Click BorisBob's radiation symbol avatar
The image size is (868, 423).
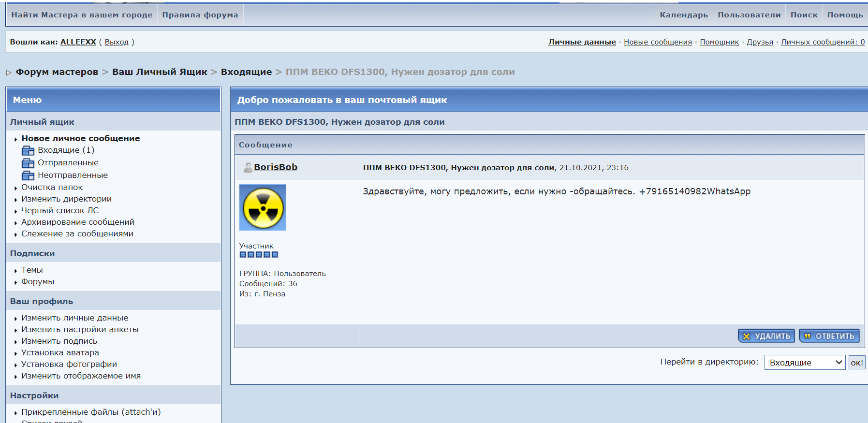(263, 207)
